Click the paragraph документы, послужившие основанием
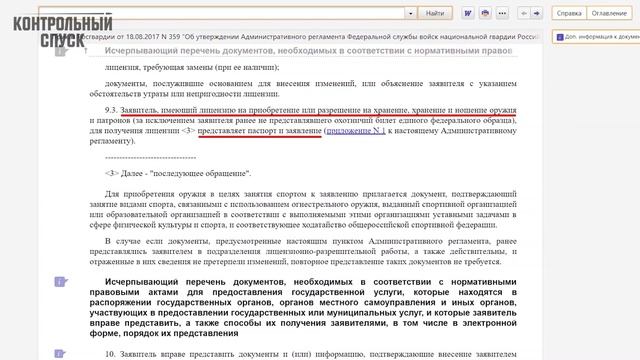The image size is (640, 360). (303, 89)
